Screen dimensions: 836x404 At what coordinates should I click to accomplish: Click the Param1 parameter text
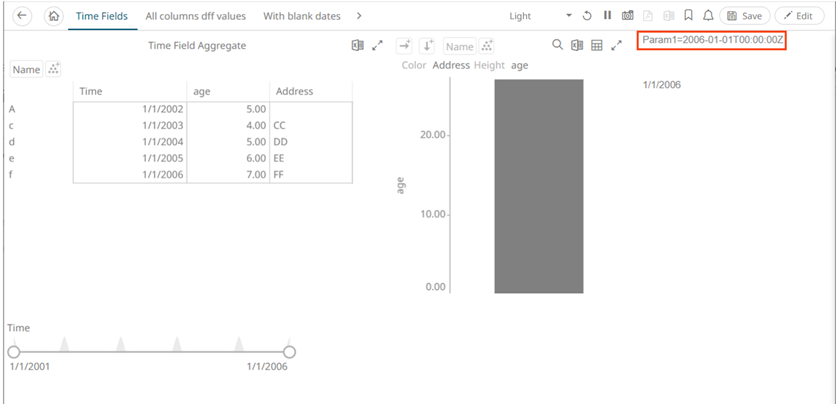(712, 40)
